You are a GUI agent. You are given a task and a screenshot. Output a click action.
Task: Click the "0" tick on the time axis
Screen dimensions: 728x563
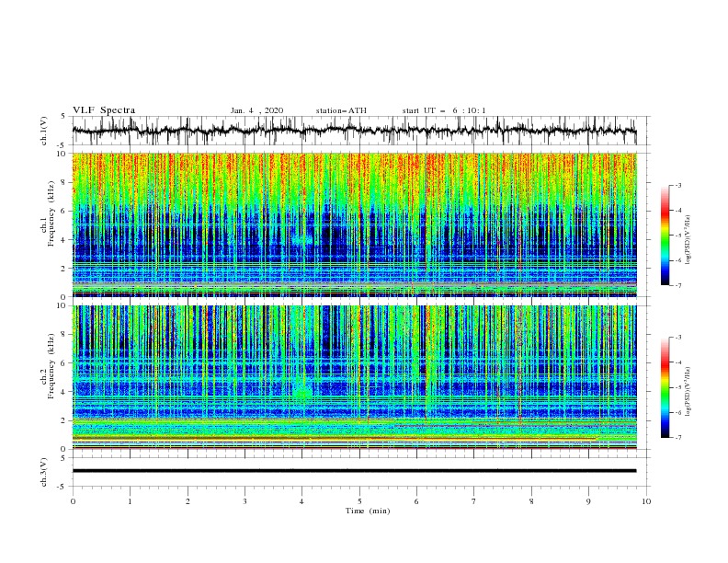tap(73, 501)
